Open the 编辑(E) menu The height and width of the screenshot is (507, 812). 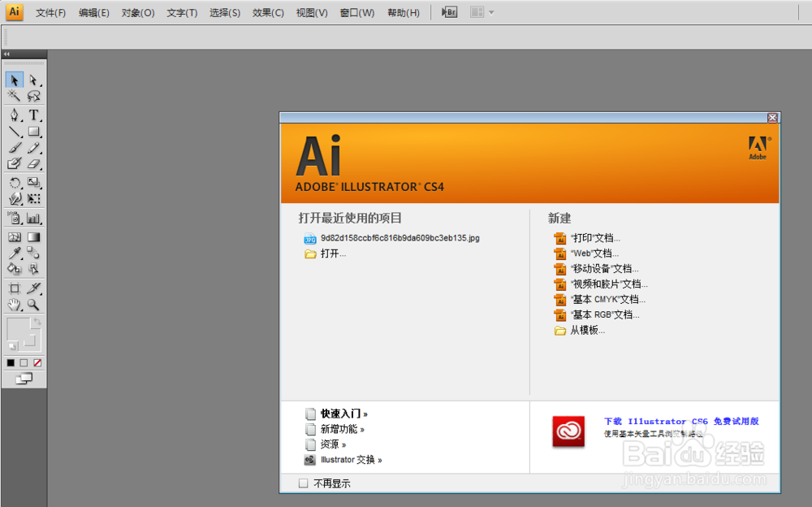coord(93,12)
